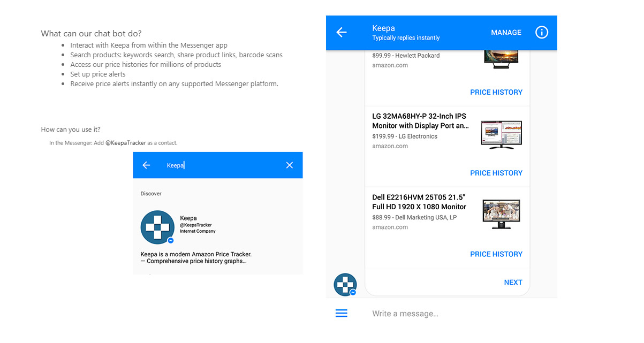Open the info icon in chat header

542,33
